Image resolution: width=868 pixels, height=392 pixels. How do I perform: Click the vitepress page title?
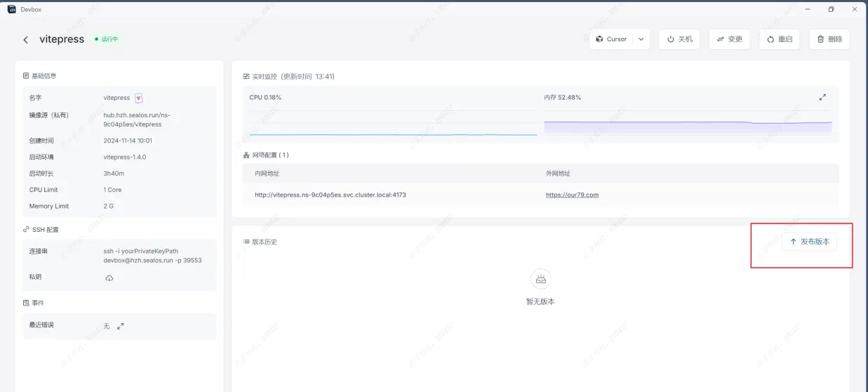pos(62,39)
